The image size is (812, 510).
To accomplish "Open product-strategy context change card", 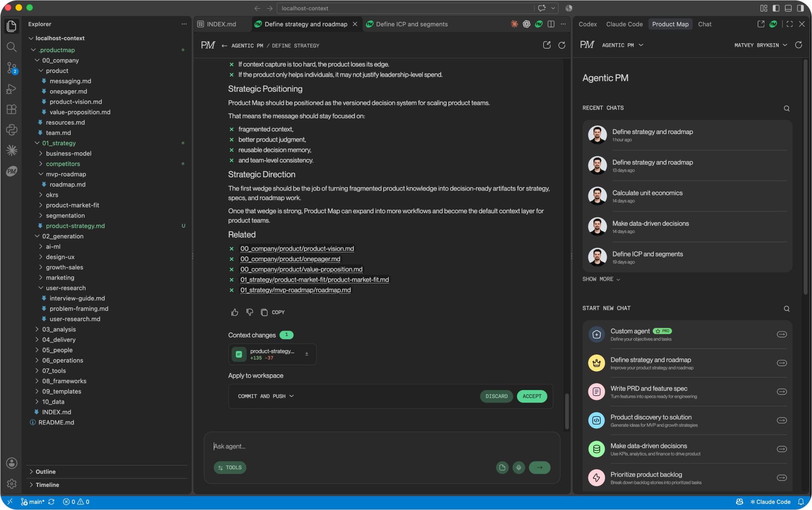I will 272,354.
